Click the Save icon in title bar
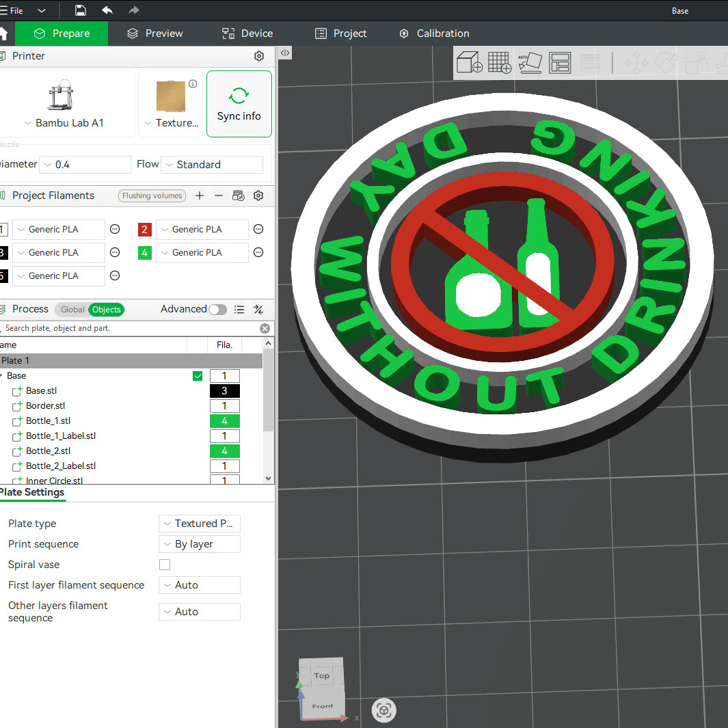This screenshot has width=728, height=728. 81,10
